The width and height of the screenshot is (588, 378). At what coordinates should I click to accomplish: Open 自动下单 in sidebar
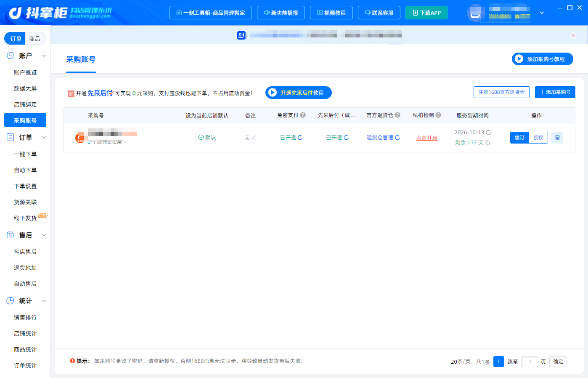[25, 170]
